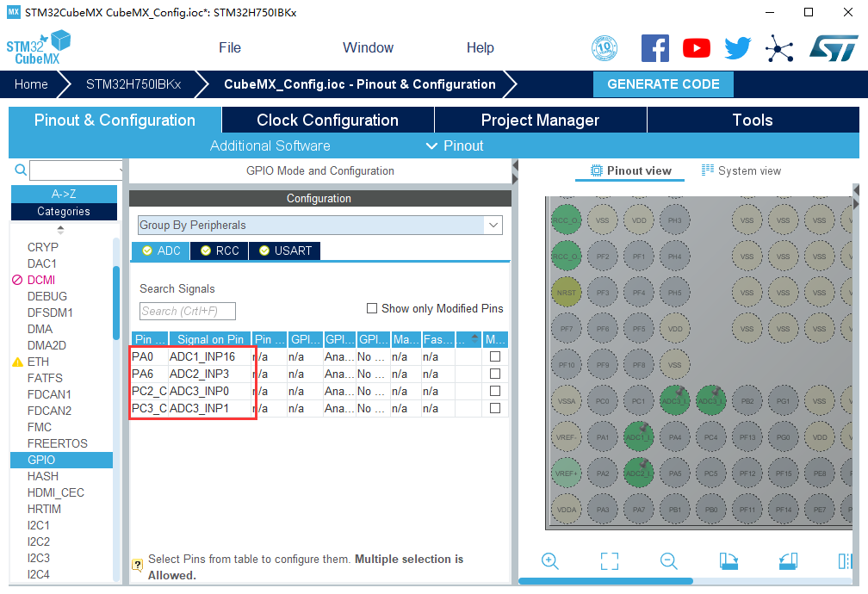This screenshot has height=594, width=868.
Task: Click the Search Signals input field
Action: [x=187, y=311]
